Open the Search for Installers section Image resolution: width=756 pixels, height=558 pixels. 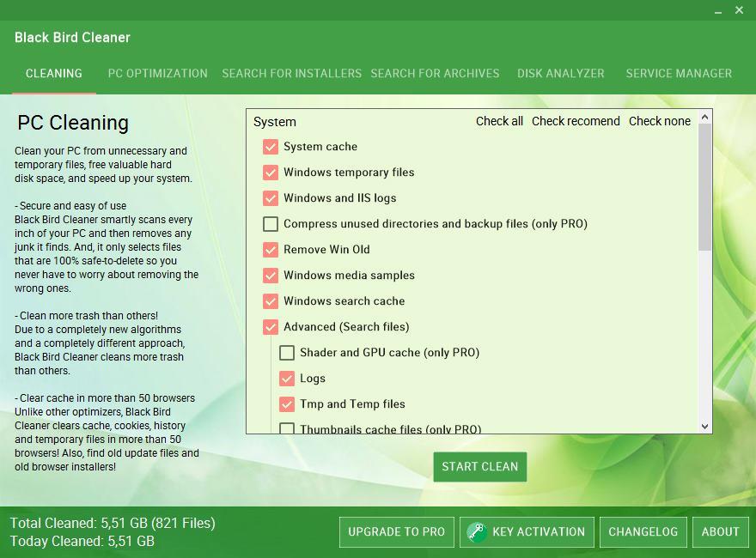(291, 74)
